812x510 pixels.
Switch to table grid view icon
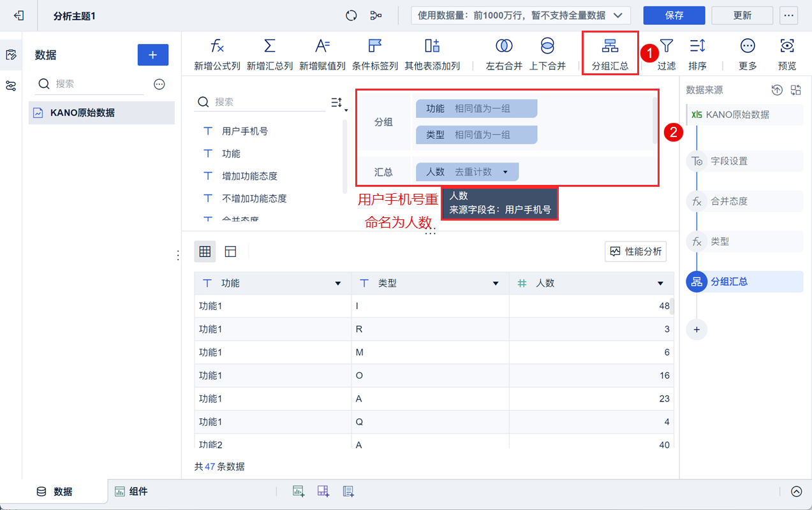tap(205, 252)
